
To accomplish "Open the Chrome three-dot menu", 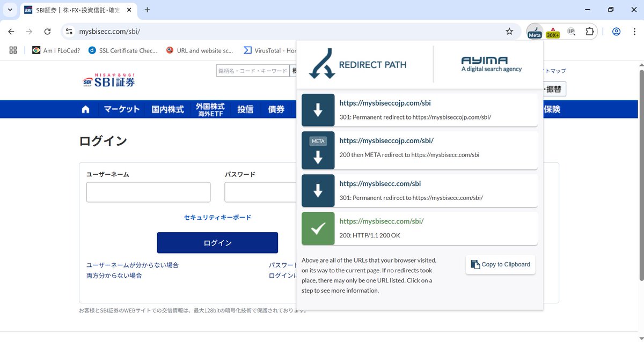I will pos(633,32).
